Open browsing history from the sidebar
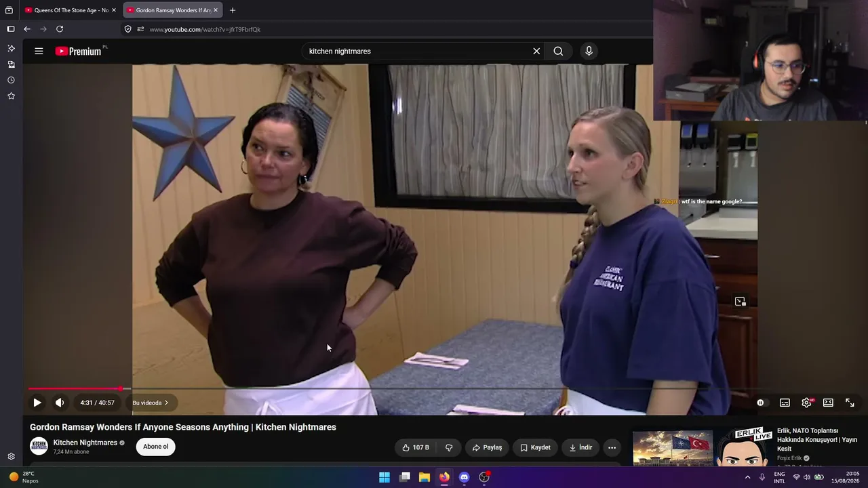868x488 pixels. click(x=11, y=80)
